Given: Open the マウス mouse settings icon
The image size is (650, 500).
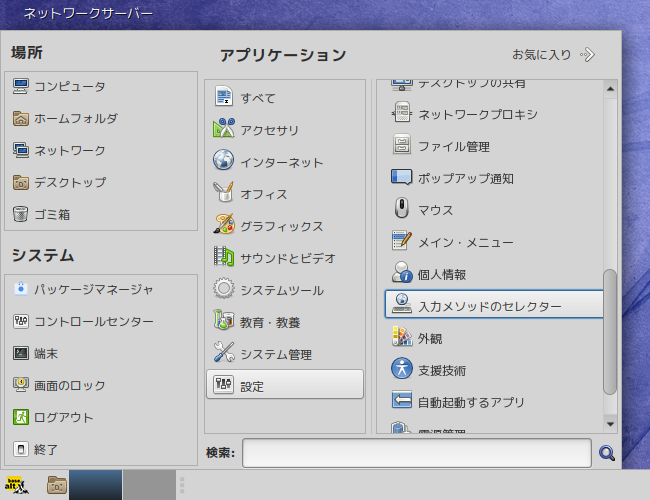Looking at the screenshot, I should coord(401,209).
